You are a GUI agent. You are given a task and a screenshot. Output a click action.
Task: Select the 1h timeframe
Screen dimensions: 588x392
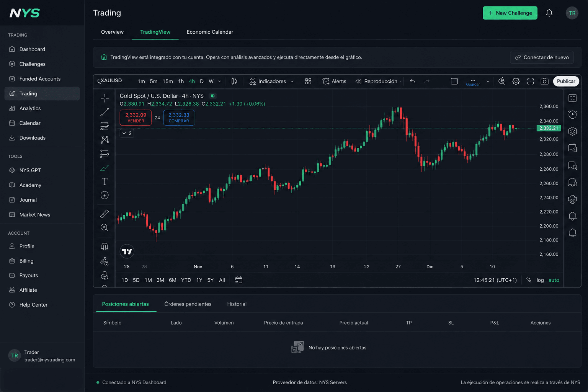pyautogui.click(x=181, y=81)
